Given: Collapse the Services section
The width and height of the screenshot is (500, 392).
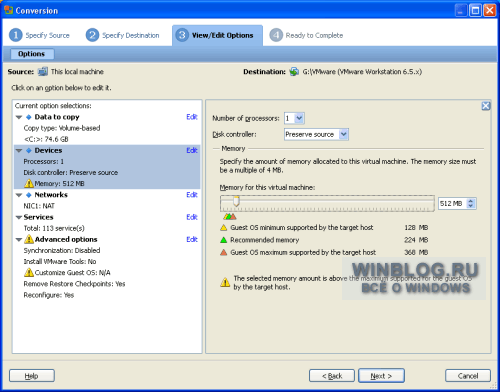Looking at the screenshot, I should 19,217.
